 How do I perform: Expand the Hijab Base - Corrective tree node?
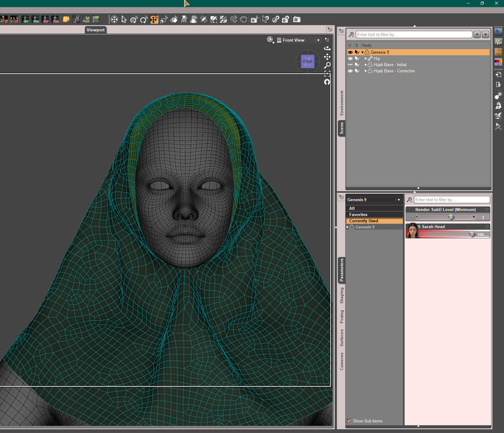[365, 71]
